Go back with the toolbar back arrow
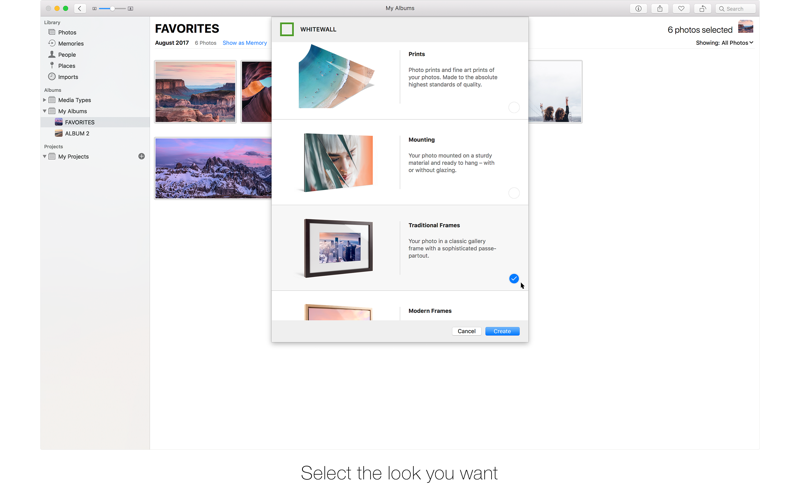 tap(80, 9)
